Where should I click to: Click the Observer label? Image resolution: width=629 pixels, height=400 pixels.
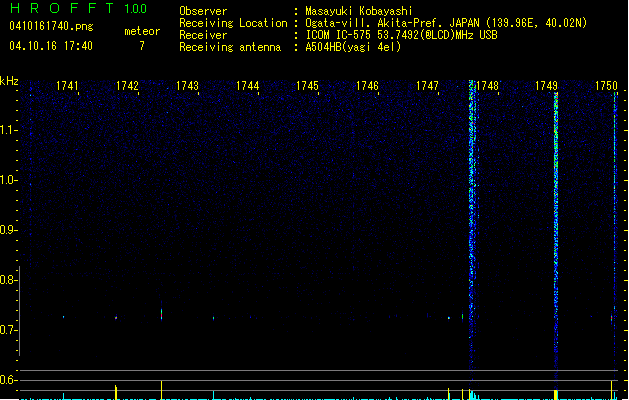point(203,11)
